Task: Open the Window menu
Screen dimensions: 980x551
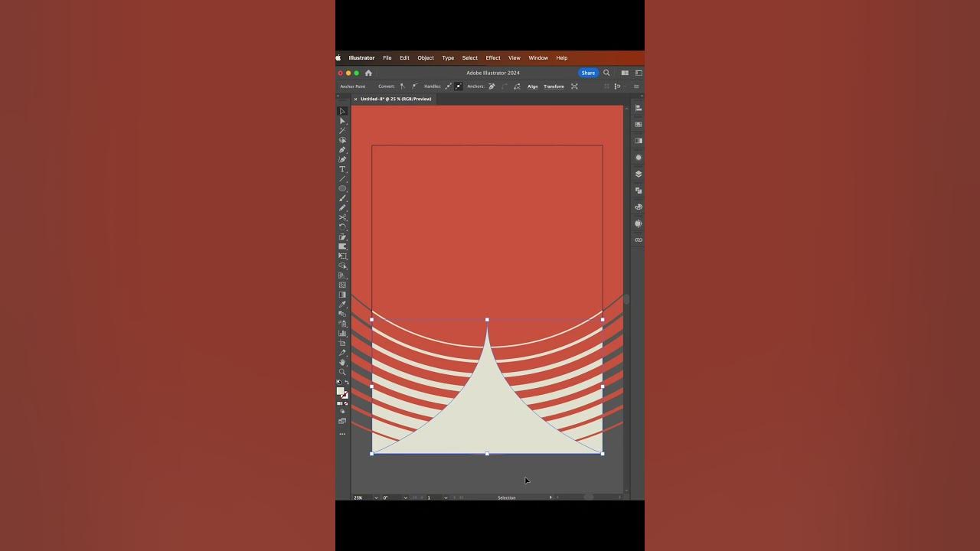Action: [x=538, y=58]
